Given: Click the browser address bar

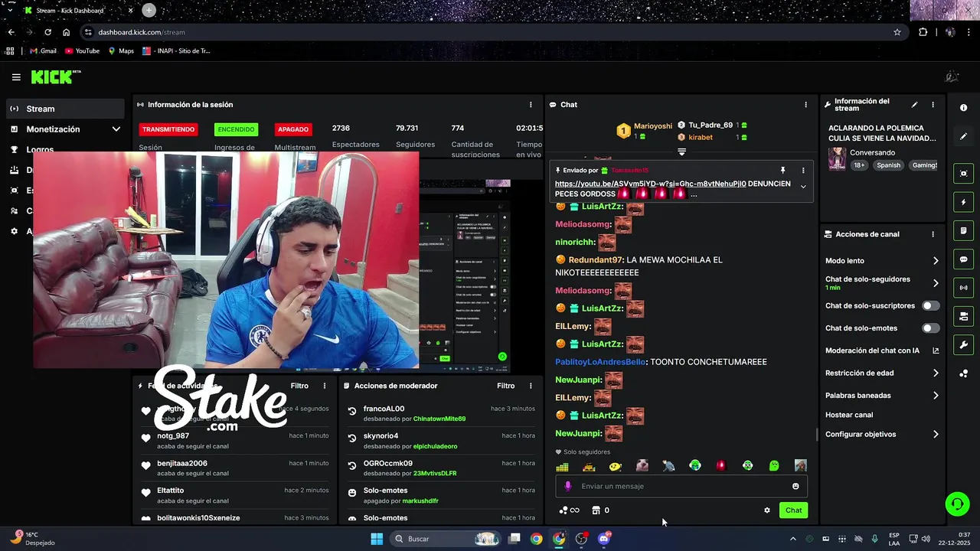Looking at the screenshot, I should point(490,32).
